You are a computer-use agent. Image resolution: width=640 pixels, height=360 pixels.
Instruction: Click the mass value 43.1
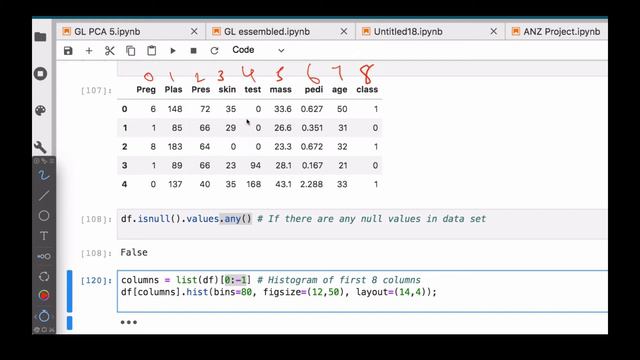pyautogui.click(x=283, y=184)
